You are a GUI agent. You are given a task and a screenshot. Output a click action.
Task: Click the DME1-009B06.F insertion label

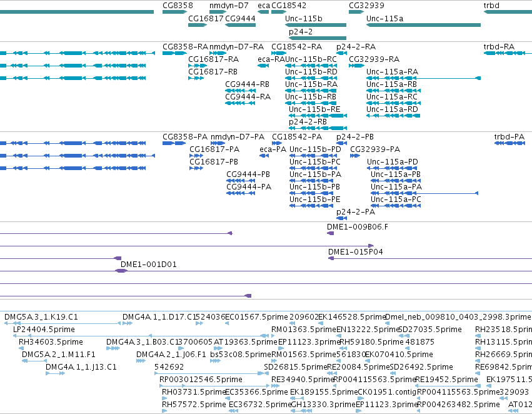[x=357, y=227]
